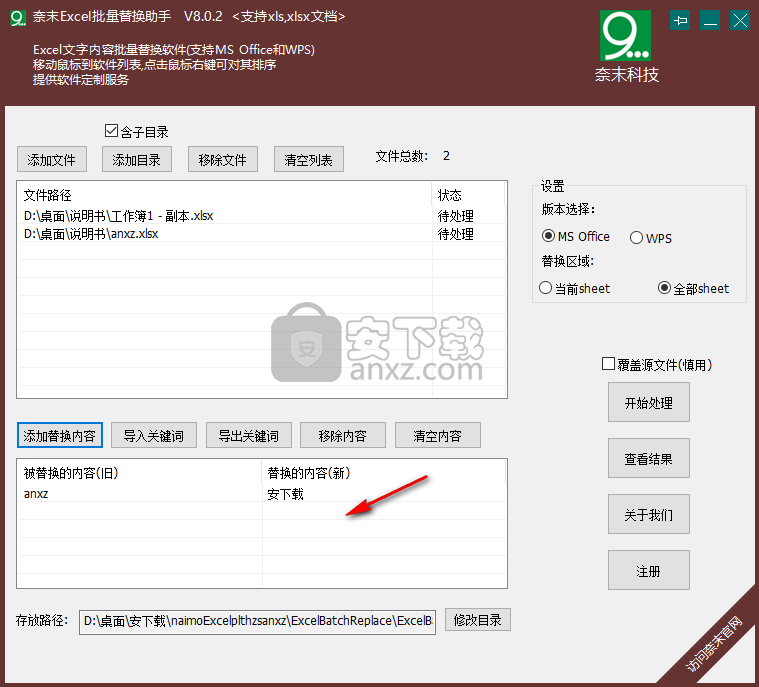Minimize the window

[x=710, y=21]
